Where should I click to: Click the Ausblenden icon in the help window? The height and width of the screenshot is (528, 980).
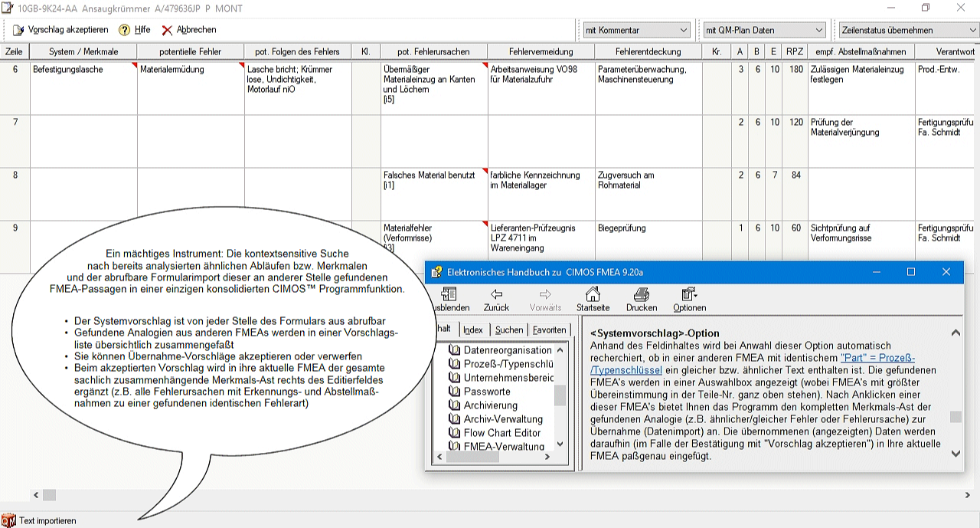(x=448, y=295)
